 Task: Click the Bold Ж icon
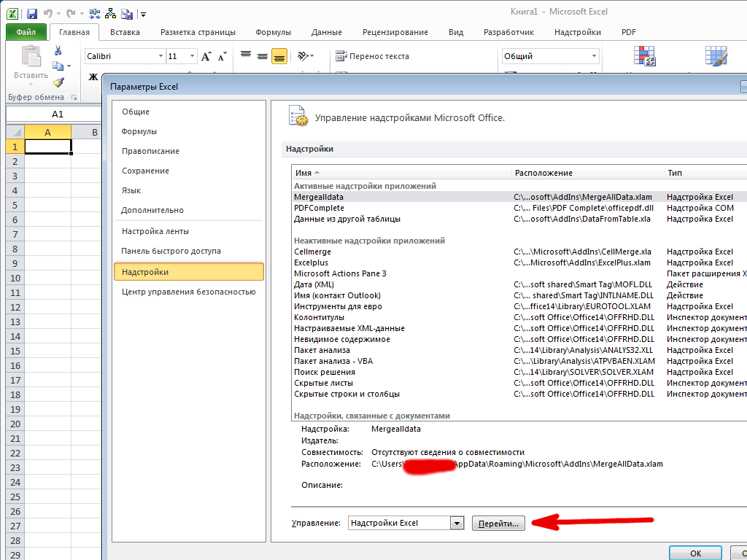tap(93, 77)
